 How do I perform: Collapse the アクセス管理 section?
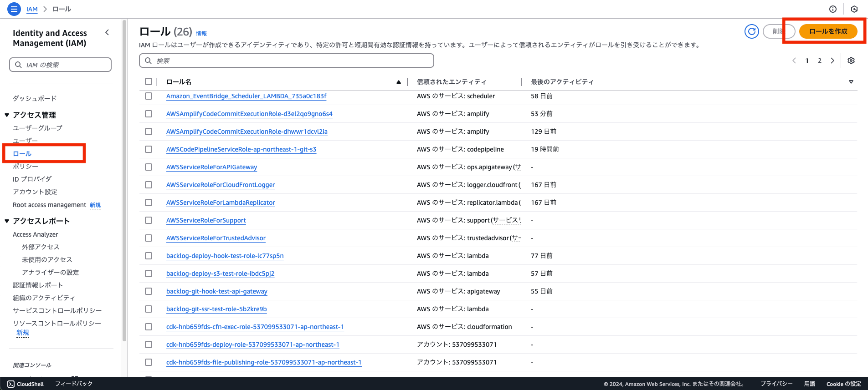coord(7,115)
